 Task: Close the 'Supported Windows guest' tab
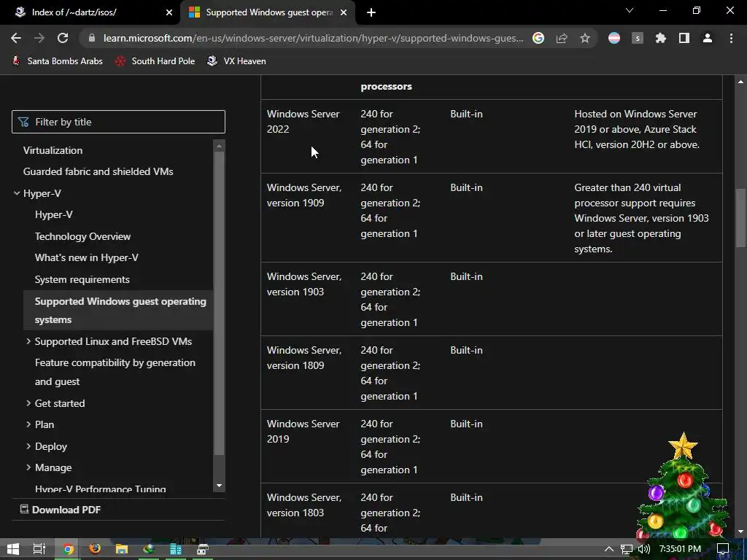click(344, 12)
